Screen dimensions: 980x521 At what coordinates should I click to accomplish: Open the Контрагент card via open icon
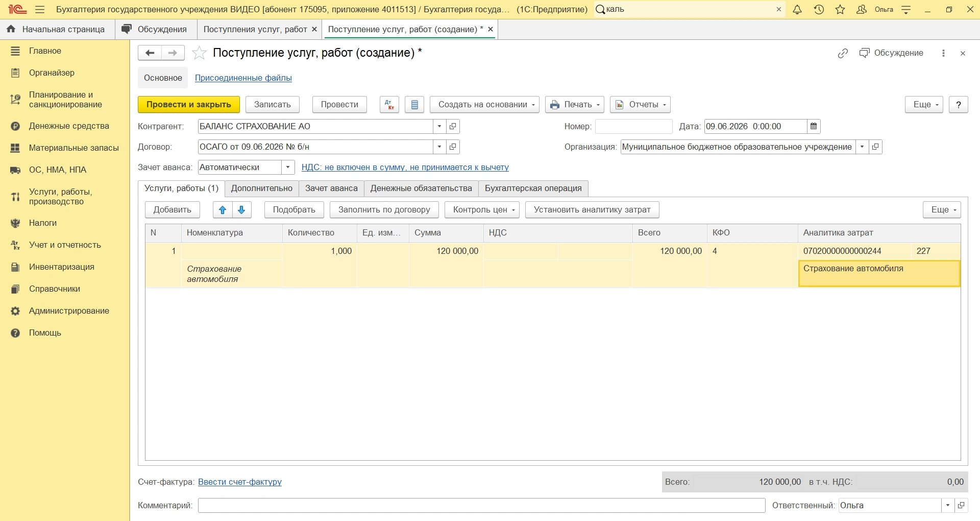[453, 127]
